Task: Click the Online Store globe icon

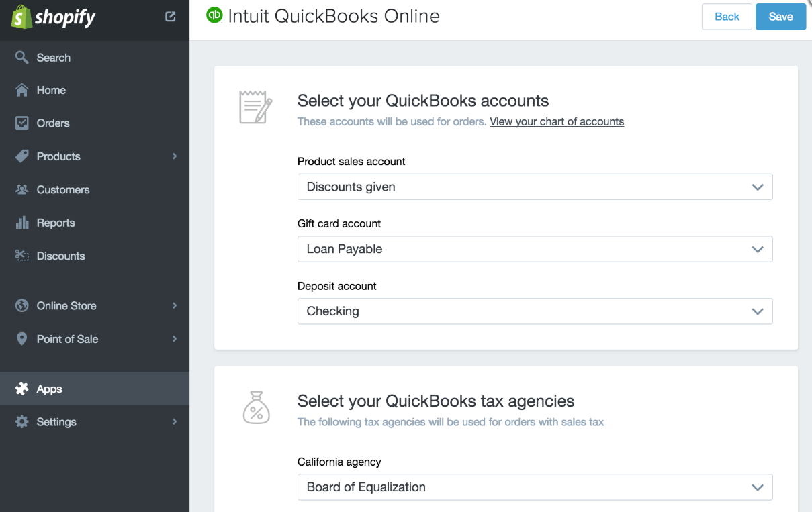Action: click(x=22, y=305)
